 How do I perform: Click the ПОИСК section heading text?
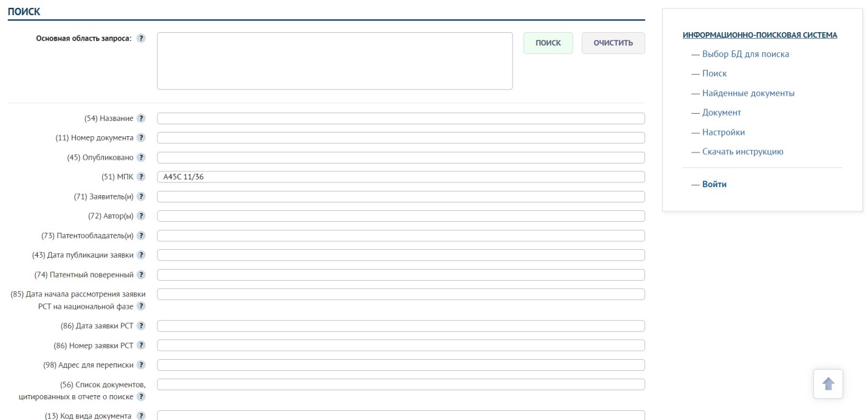click(24, 12)
